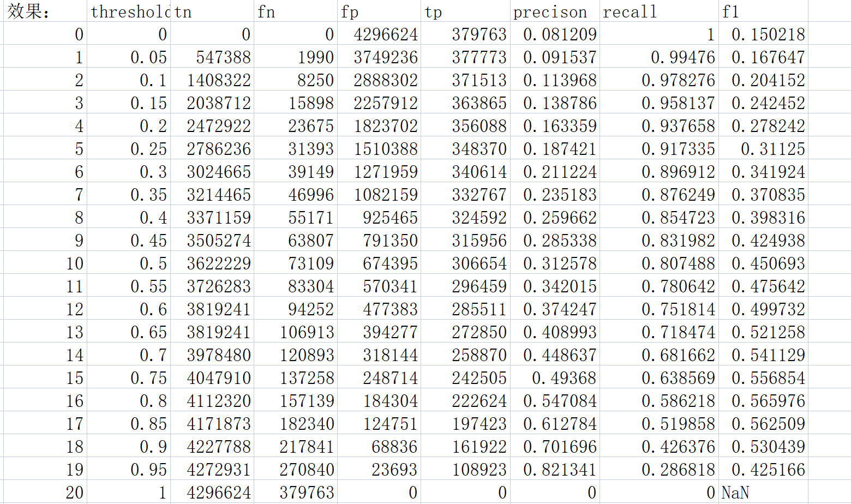Click threshold cell 0.15
The height and width of the screenshot is (504, 851).
click(x=129, y=103)
